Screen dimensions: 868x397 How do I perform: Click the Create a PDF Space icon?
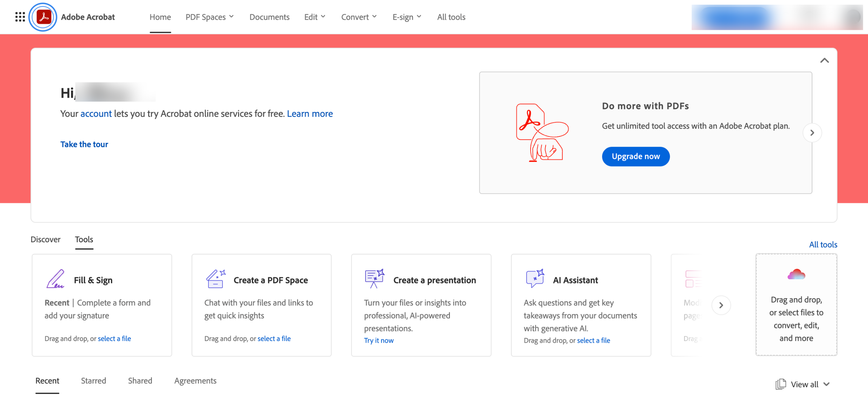(x=216, y=279)
